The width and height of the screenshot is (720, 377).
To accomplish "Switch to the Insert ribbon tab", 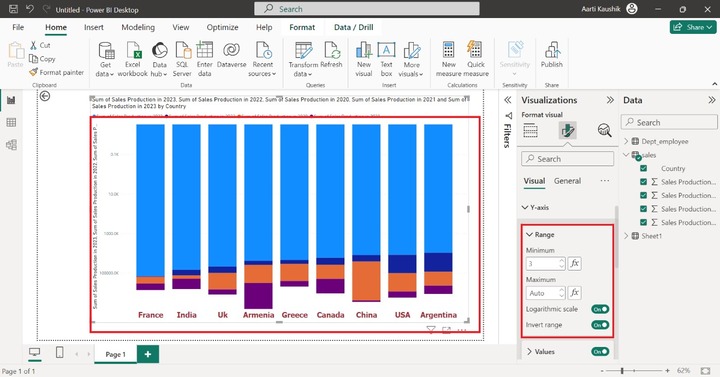I will [x=94, y=27].
